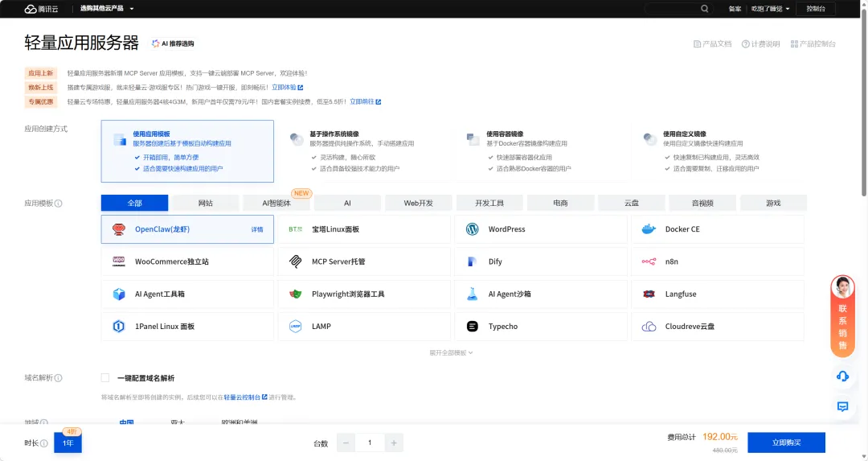Viewport: 868px width, 461px height.
Task: Choose the Dify template icon
Action: 473,261
